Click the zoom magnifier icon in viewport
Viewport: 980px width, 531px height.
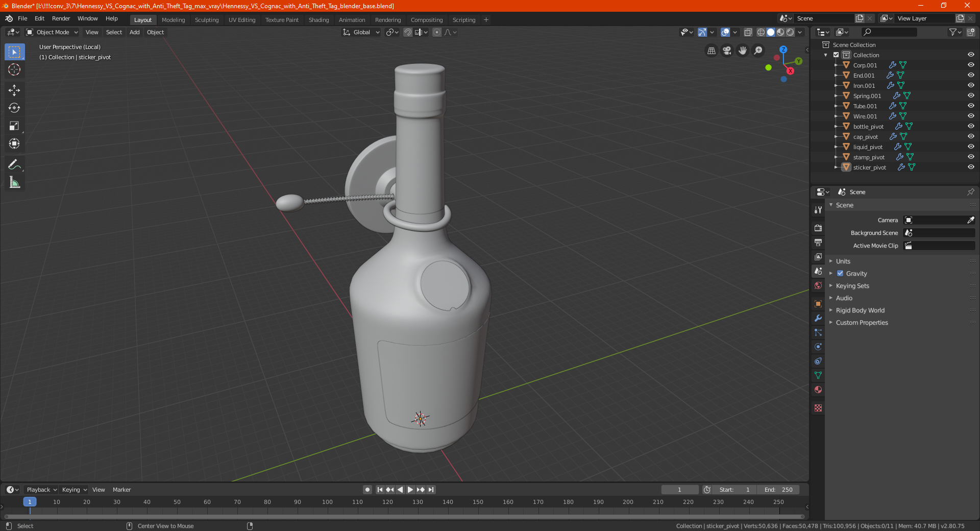[x=758, y=51]
